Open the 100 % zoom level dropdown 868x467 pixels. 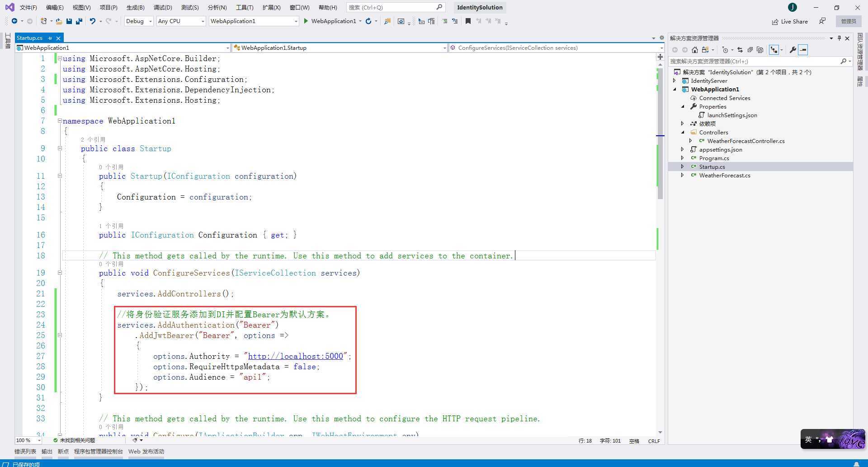[28, 440]
